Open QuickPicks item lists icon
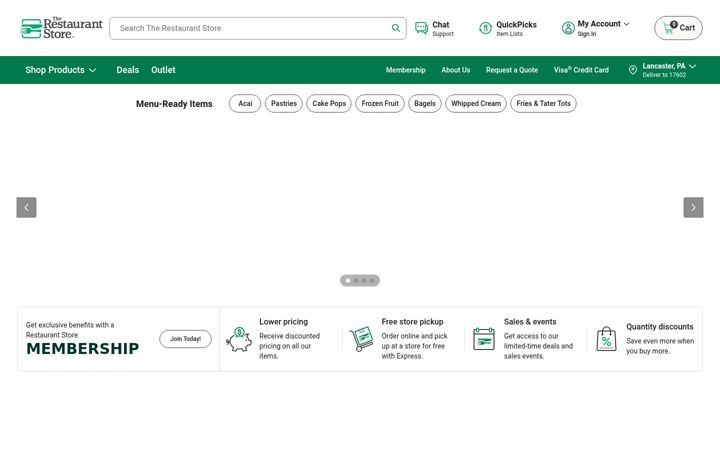720x450 pixels. pyautogui.click(x=485, y=28)
